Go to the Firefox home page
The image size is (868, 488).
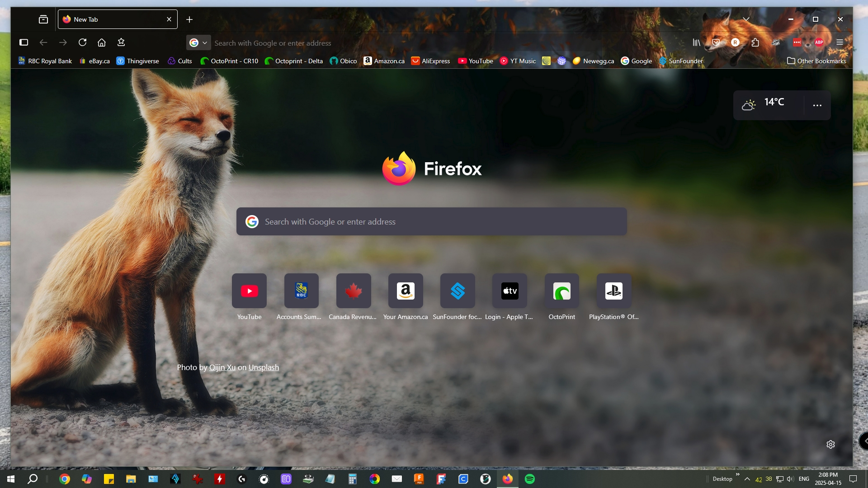click(x=102, y=42)
